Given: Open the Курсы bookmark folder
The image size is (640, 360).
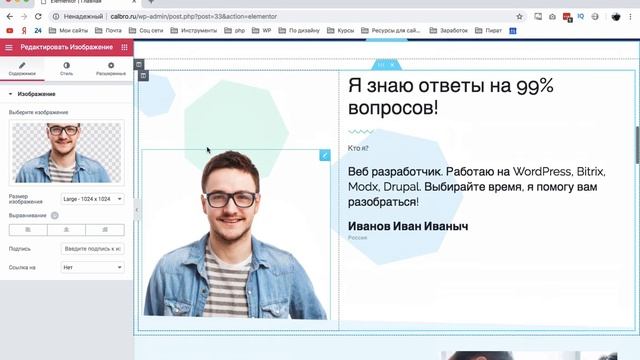Looking at the screenshot, I should [340, 31].
